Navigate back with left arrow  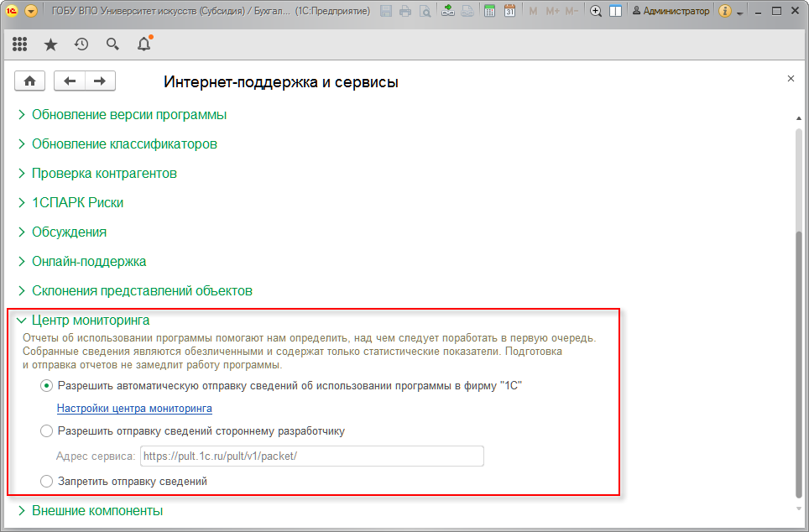point(70,81)
